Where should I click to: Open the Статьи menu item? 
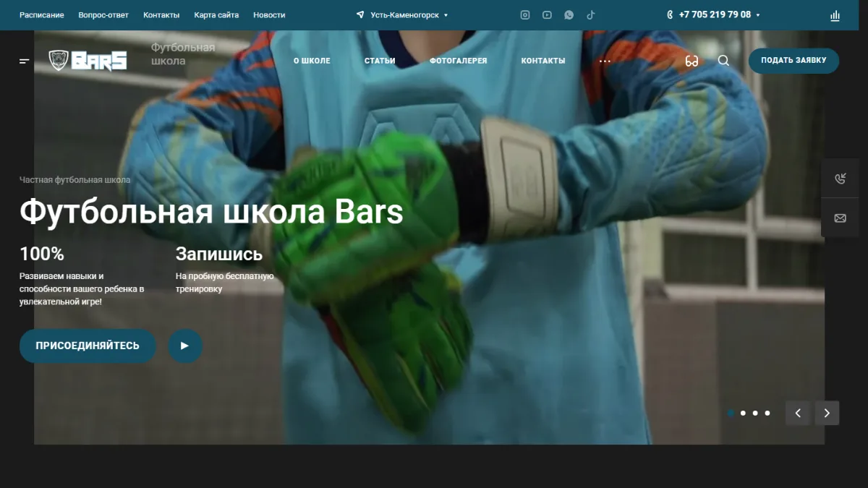coord(380,61)
